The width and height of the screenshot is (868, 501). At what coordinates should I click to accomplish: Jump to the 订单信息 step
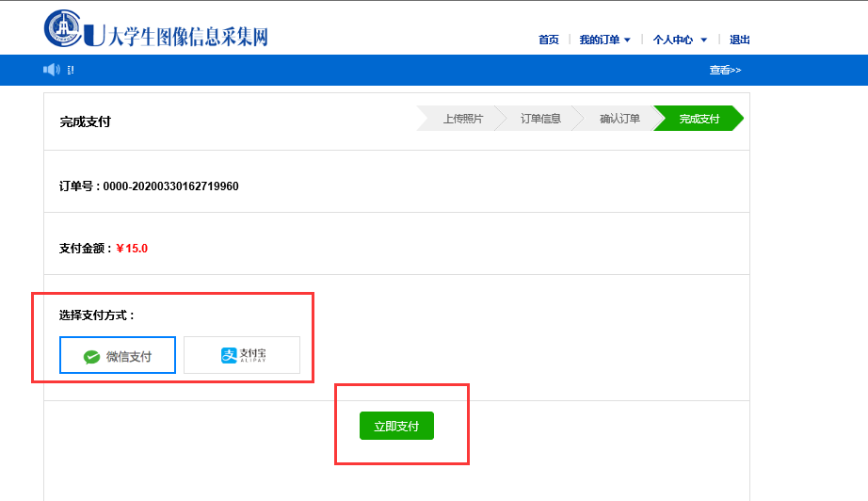pos(540,119)
